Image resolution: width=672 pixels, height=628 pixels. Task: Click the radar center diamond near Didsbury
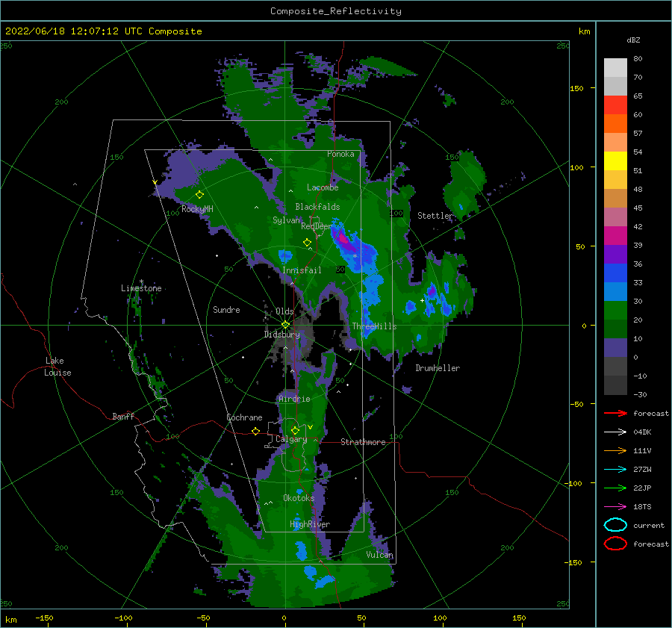(x=285, y=325)
